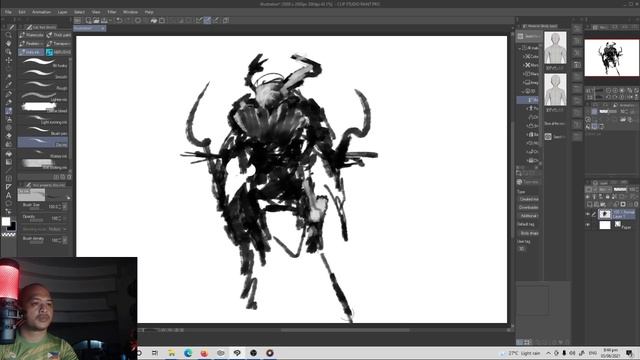
Task: Select the Eraser tool
Action: coord(9,136)
